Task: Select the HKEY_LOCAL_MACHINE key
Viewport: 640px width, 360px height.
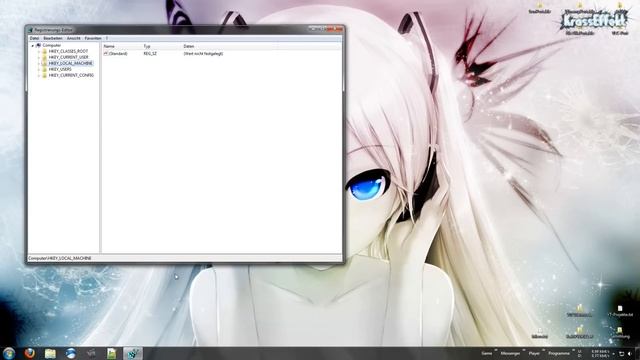Action: click(71, 64)
